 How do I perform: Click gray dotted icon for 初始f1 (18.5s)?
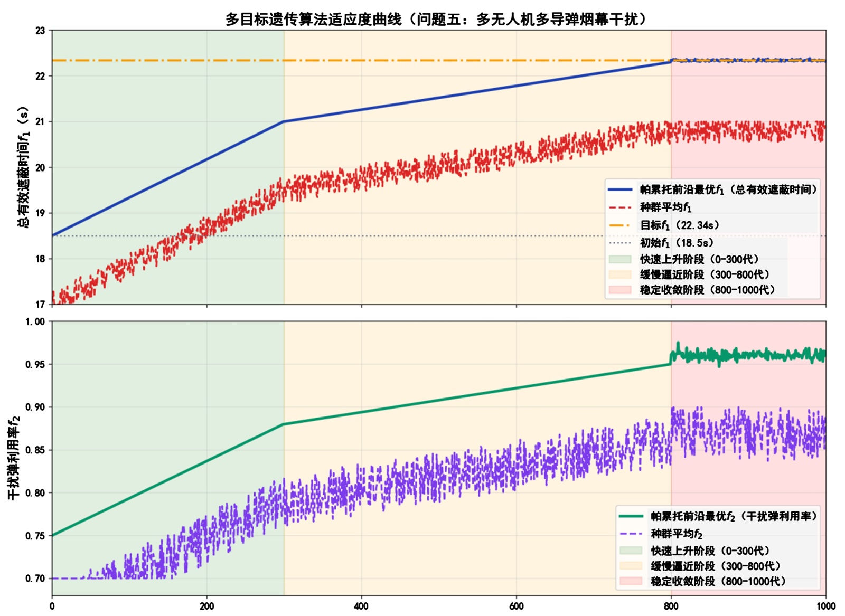click(x=620, y=243)
